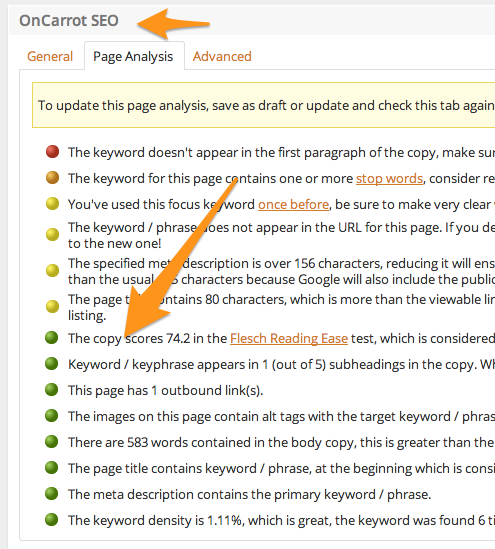Click the green dot beside 583 words result
This screenshot has height=549, width=495.
pos(51,442)
